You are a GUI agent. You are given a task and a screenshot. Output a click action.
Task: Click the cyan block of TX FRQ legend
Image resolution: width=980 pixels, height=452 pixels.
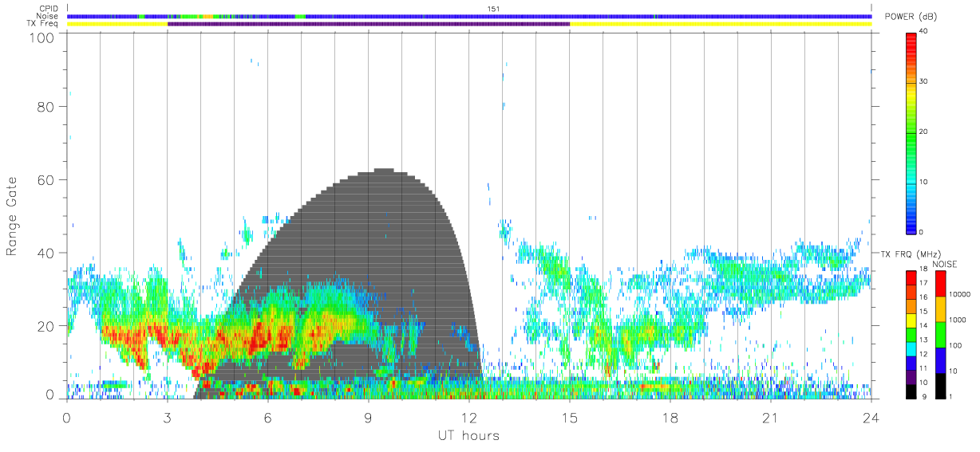[911, 349]
